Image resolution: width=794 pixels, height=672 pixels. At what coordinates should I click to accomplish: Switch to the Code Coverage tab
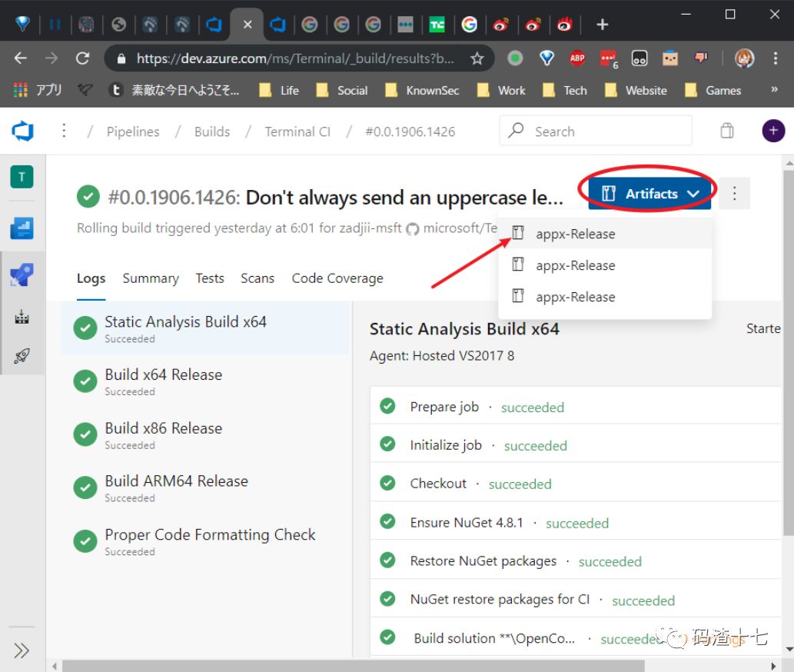[x=337, y=278]
